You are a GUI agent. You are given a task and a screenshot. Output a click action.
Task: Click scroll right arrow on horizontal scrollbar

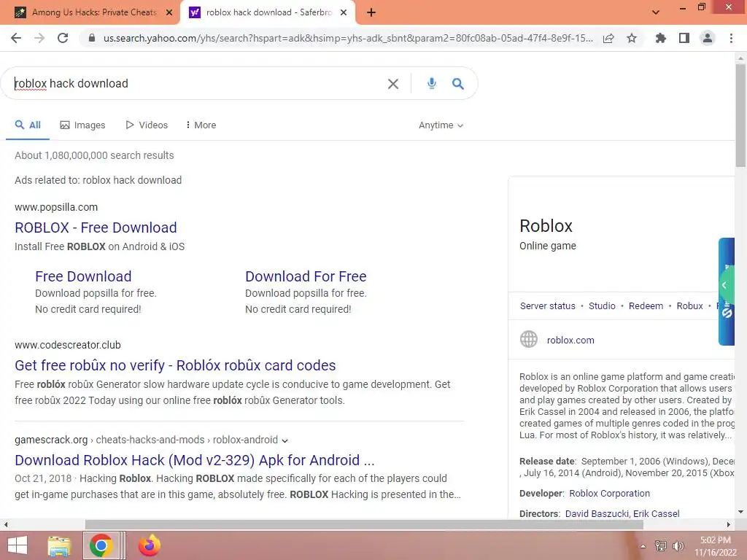coord(729,525)
